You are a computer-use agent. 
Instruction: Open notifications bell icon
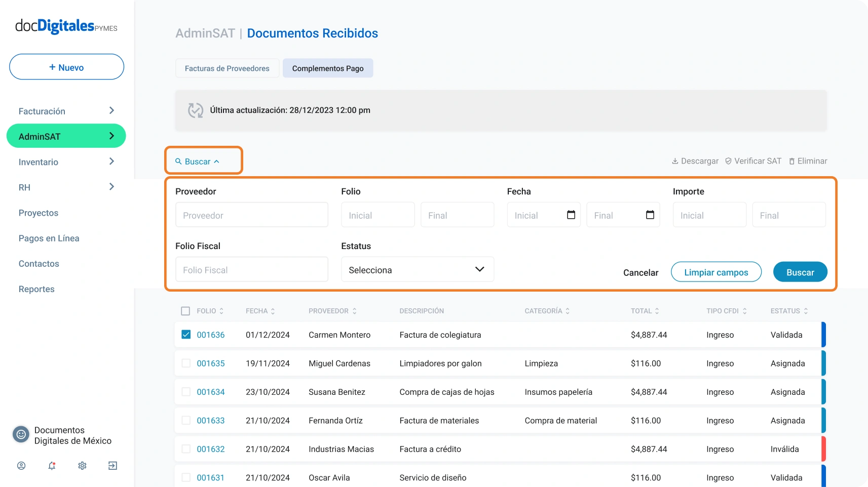(52, 466)
